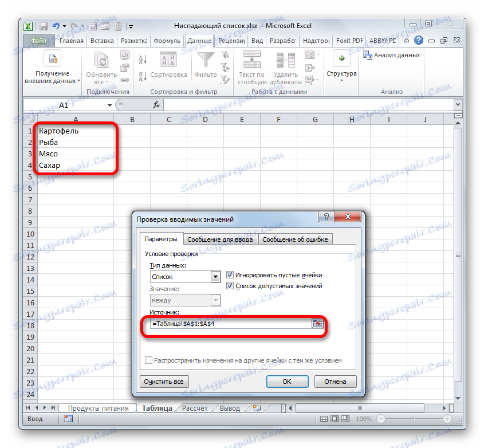Sort ascending A to Я icon

142,60
